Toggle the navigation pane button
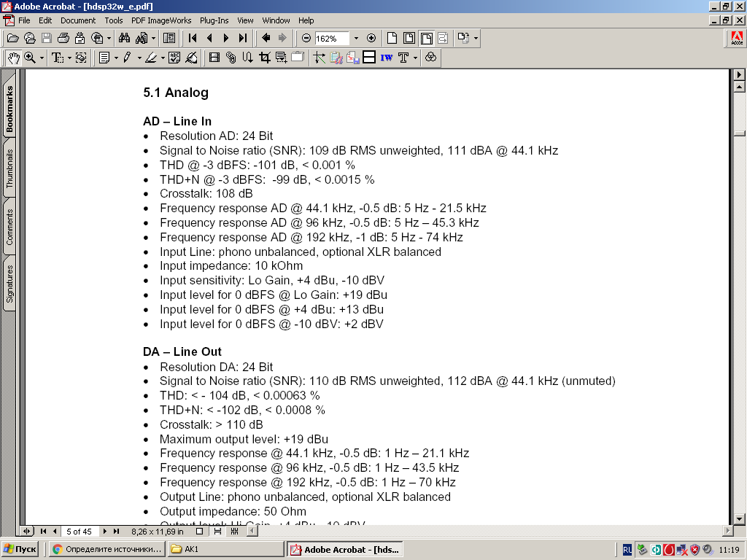 pos(169,38)
